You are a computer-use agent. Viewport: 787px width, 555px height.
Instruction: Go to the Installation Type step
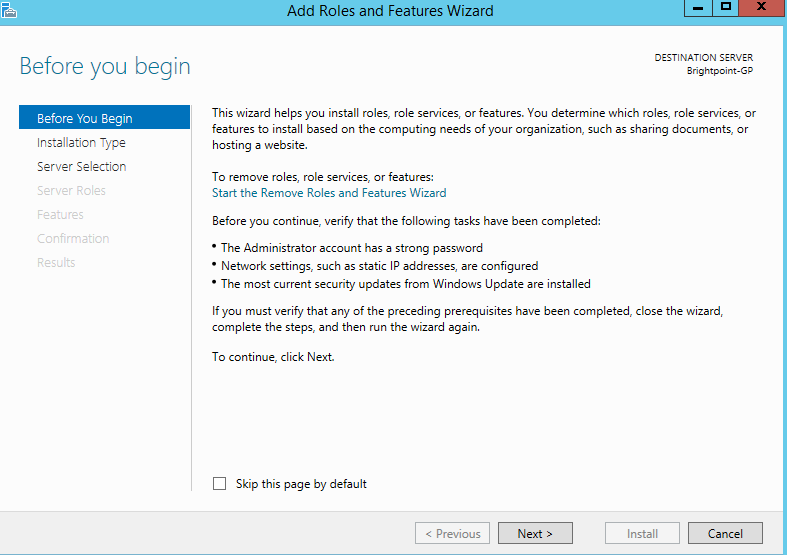click(x=81, y=142)
